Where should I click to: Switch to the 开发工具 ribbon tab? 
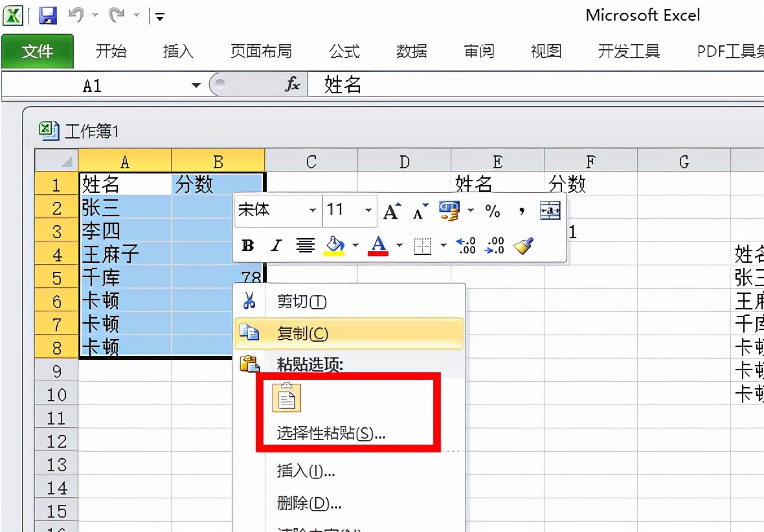[x=629, y=51]
